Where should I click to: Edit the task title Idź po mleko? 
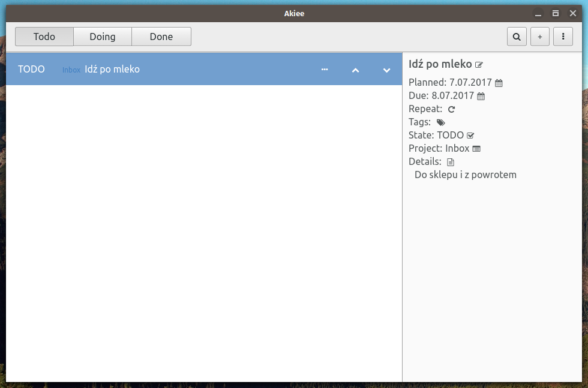point(479,65)
